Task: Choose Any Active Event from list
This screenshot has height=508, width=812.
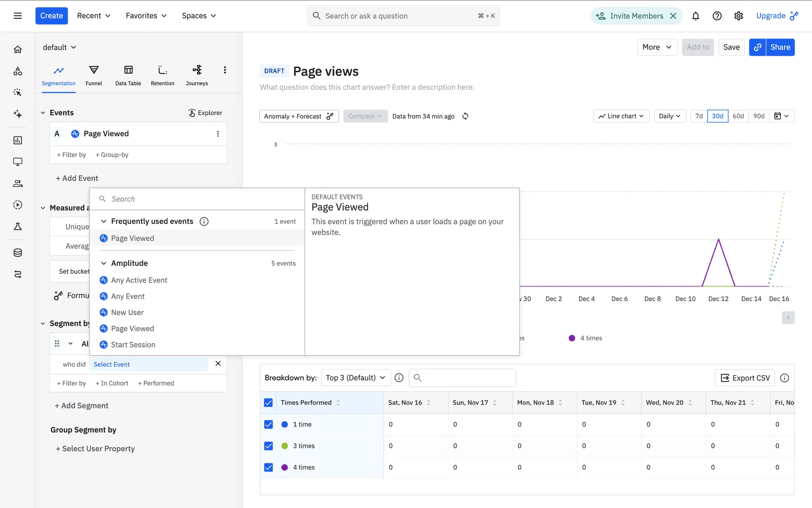Action: coord(139,280)
